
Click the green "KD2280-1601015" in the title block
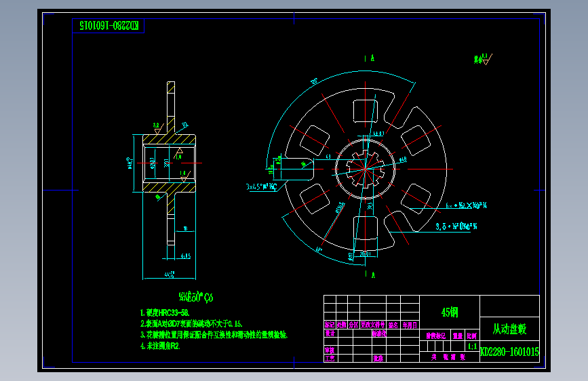[509, 352]
